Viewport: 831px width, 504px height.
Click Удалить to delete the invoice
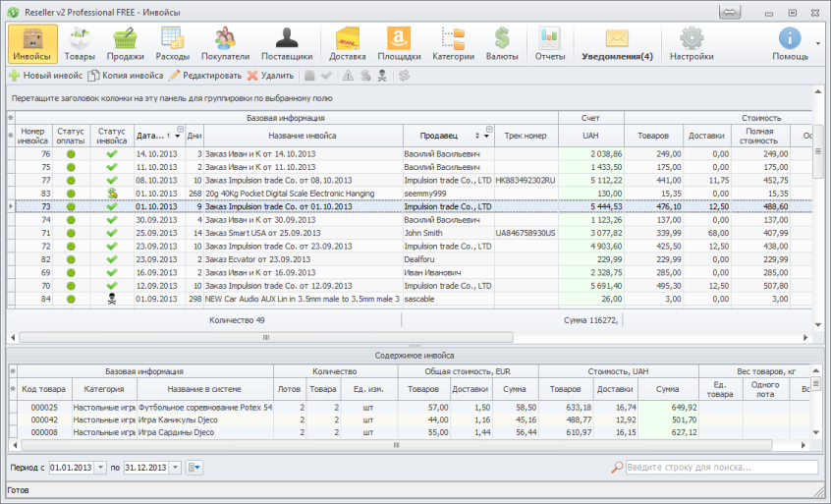270,75
